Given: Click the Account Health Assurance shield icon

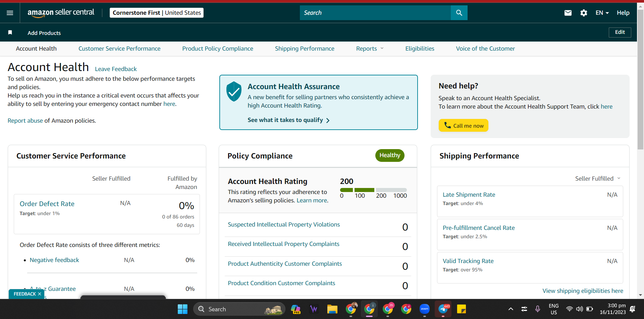Looking at the screenshot, I should (234, 91).
